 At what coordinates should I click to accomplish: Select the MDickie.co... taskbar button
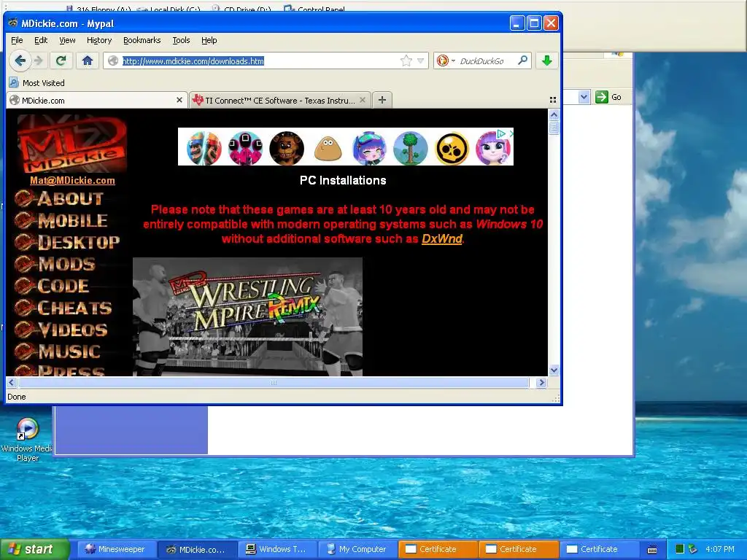tap(197, 549)
